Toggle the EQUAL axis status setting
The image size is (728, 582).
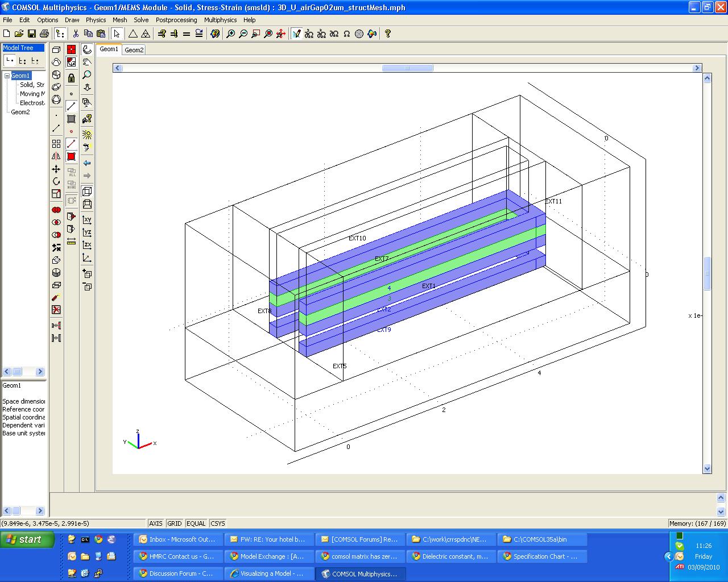tap(196, 523)
